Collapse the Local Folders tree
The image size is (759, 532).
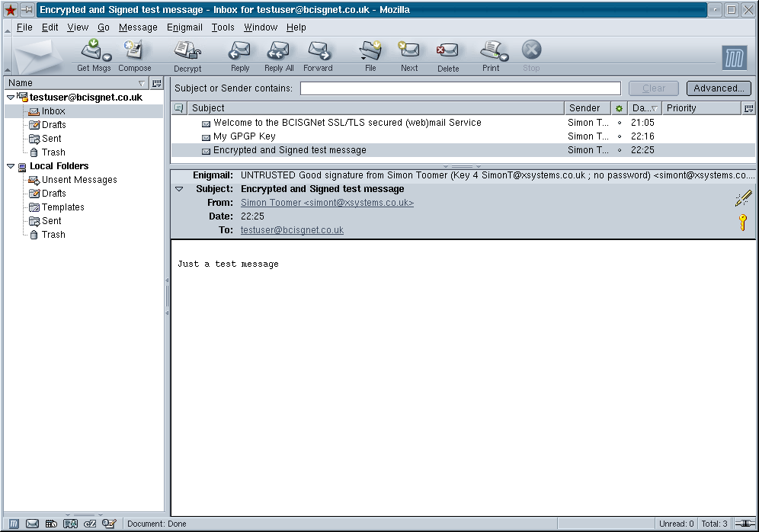tap(11, 166)
